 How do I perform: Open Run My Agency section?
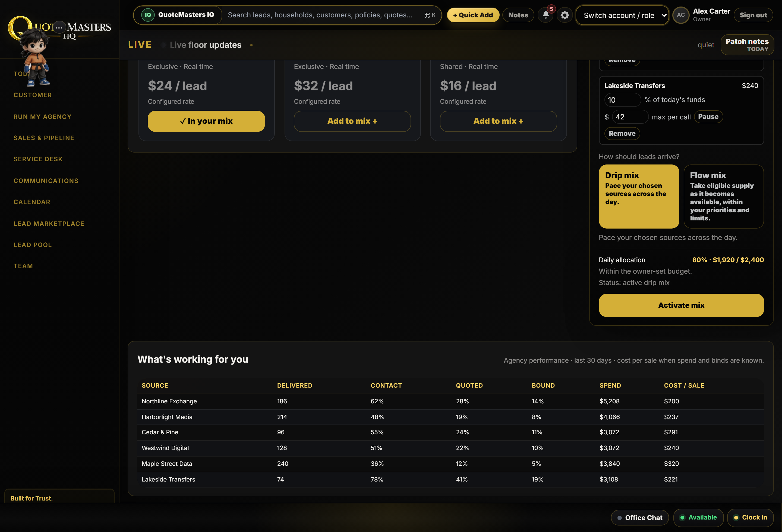pos(42,117)
